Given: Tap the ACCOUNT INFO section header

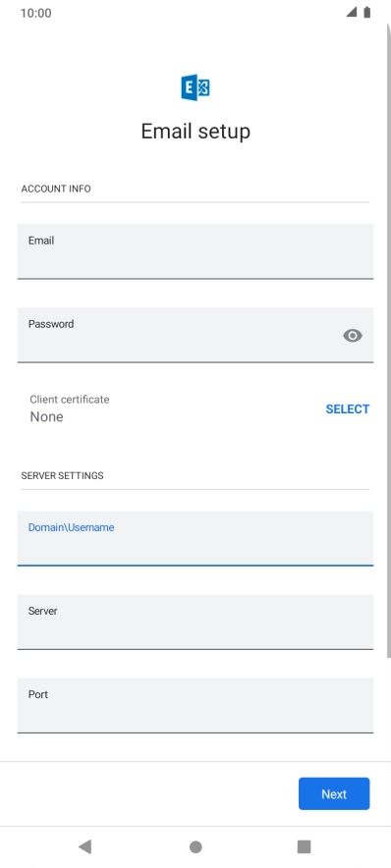Looking at the screenshot, I should [x=56, y=189].
